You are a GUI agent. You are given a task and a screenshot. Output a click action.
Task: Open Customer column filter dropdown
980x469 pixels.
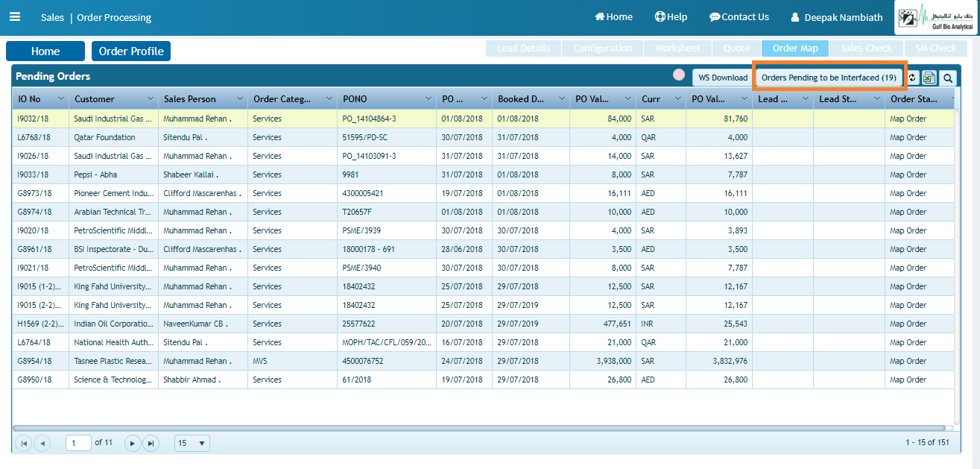[x=150, y=99]
